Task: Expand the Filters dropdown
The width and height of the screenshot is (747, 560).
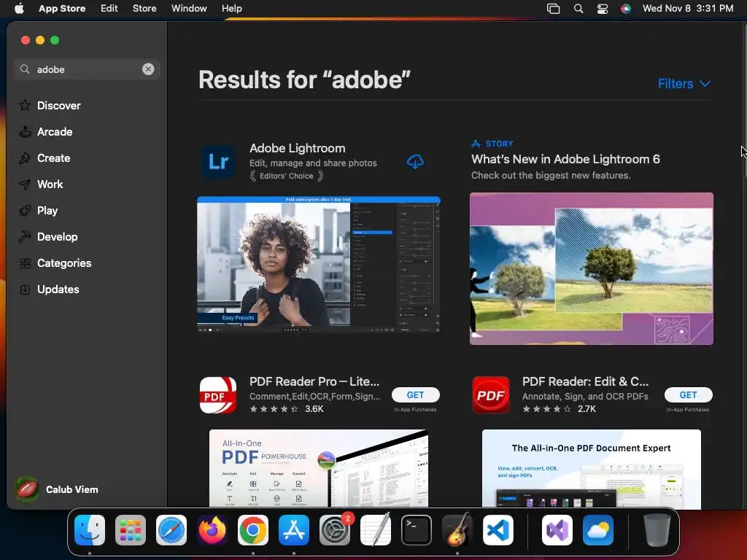Action: coord(684,83)
